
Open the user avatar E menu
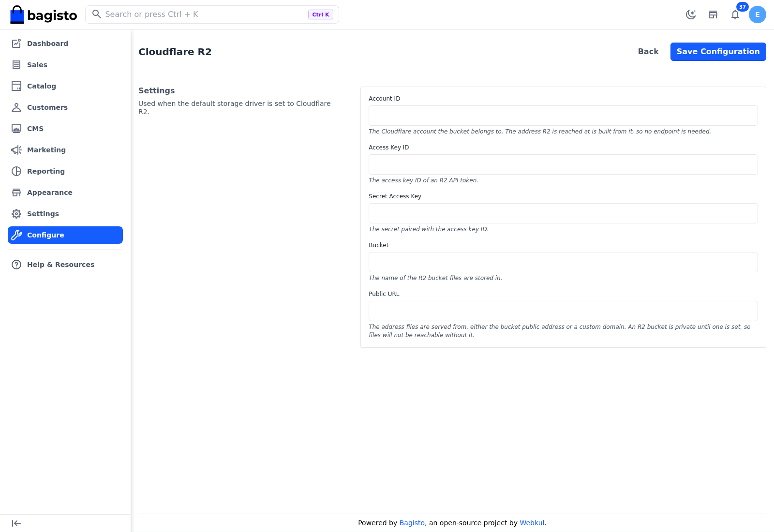point(758,15)
